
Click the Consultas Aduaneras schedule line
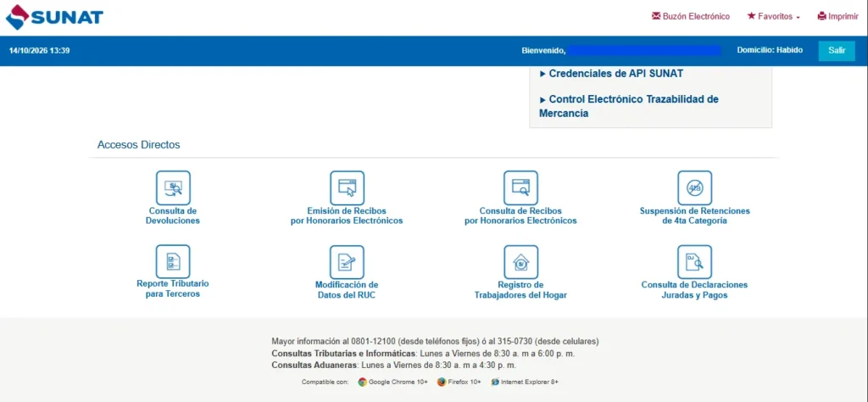coord(393,366)
